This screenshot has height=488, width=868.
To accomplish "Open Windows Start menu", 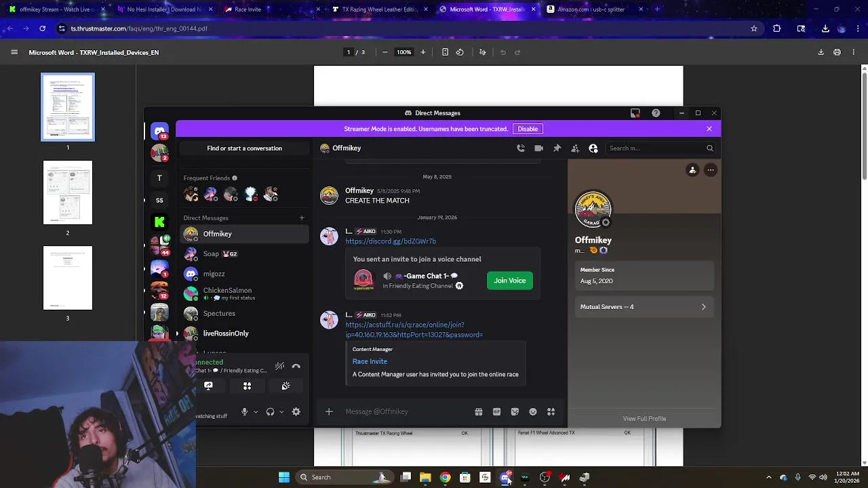I will pyautogui.click(x=284, y=477).
